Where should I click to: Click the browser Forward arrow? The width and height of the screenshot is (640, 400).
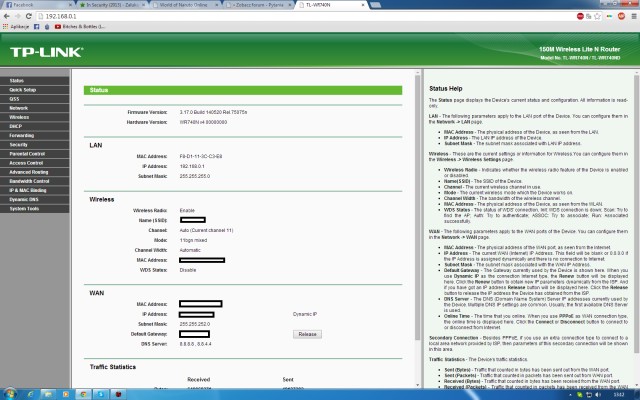point(18,16)
